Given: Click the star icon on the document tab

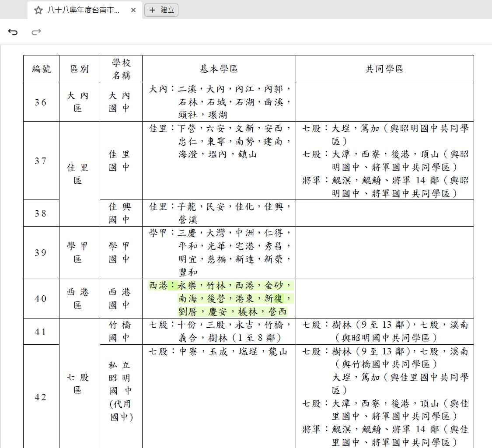Looking at the screenshot, I should pyautogui.click(x=38, y=10).
